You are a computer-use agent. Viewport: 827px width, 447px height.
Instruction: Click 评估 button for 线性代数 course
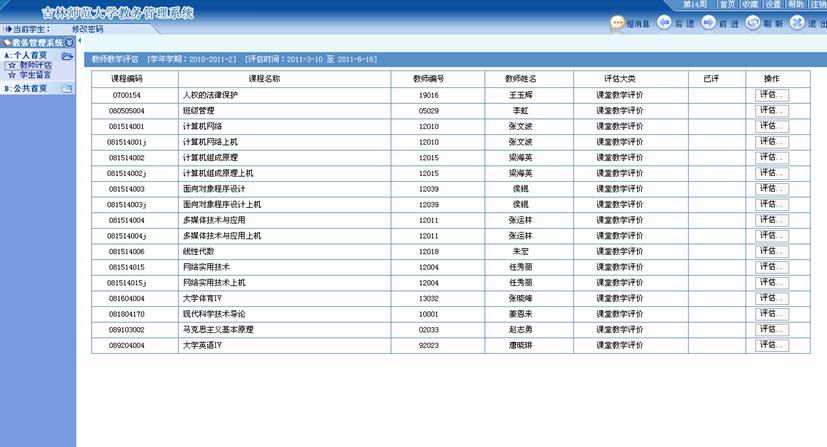click(x=772, y=251)
